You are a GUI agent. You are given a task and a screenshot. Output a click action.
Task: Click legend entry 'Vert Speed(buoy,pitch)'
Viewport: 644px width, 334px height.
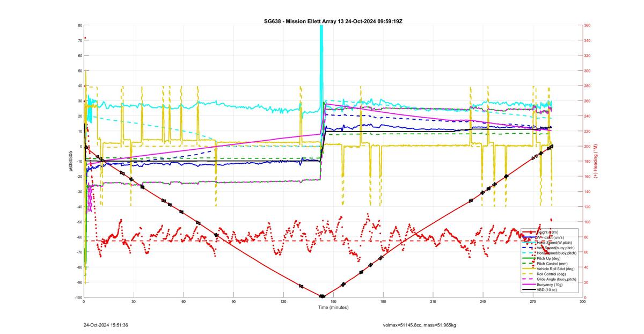coord(556,248)
